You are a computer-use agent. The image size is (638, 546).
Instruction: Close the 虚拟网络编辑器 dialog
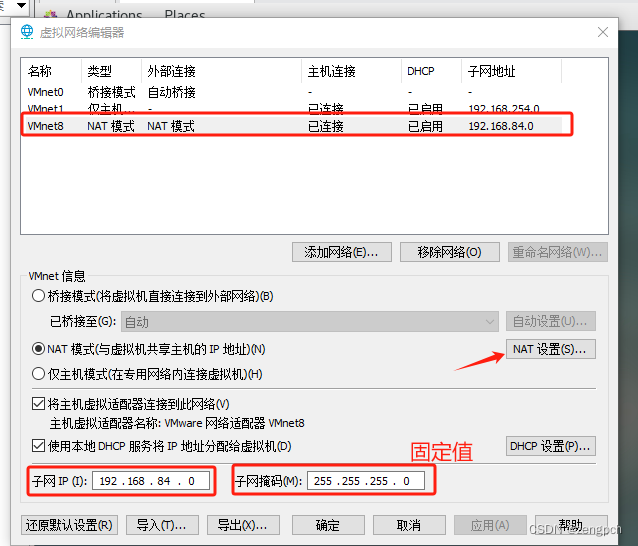tap(603, 32)
